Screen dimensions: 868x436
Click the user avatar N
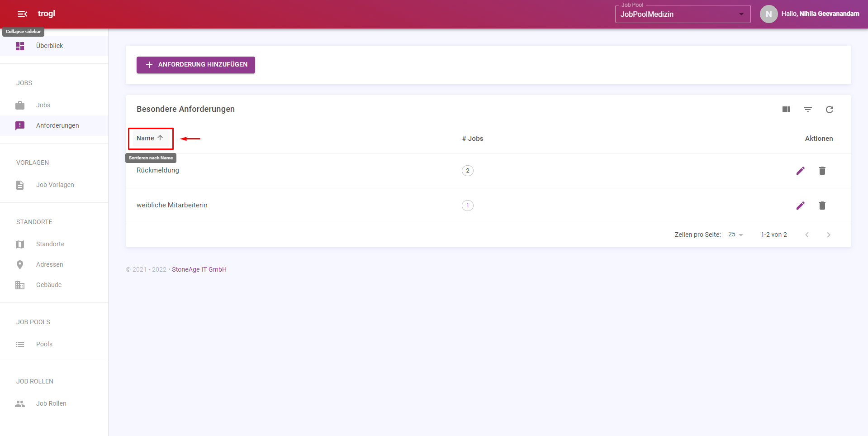pyautogui.click(x=768, y=14)
